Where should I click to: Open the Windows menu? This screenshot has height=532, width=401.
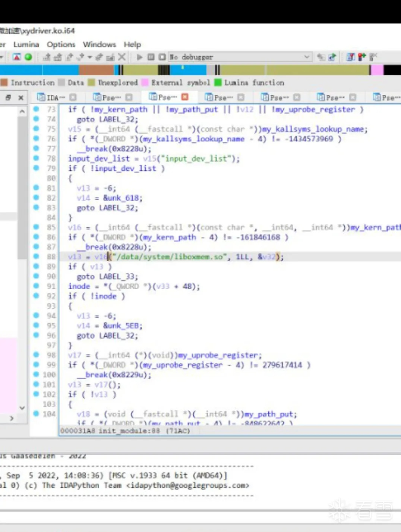coord(100,44)
